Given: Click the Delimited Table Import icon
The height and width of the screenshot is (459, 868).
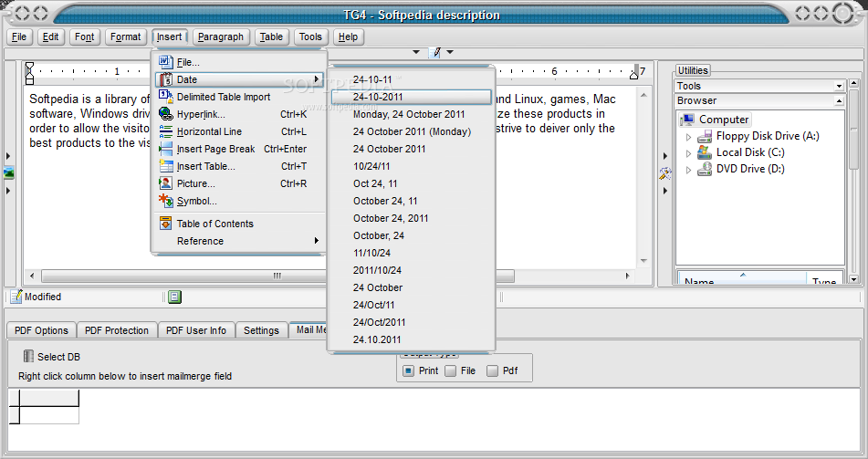Looking at the screenshot, I should (165, 97).
